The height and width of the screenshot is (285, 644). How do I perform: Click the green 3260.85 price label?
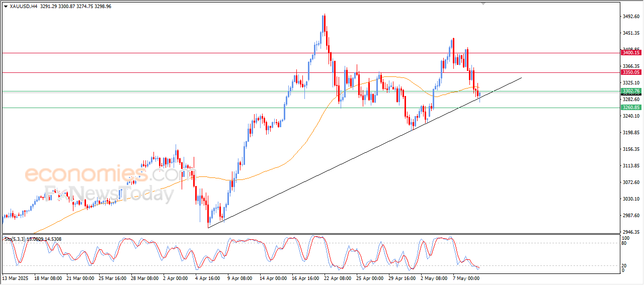tap(630, 108)
